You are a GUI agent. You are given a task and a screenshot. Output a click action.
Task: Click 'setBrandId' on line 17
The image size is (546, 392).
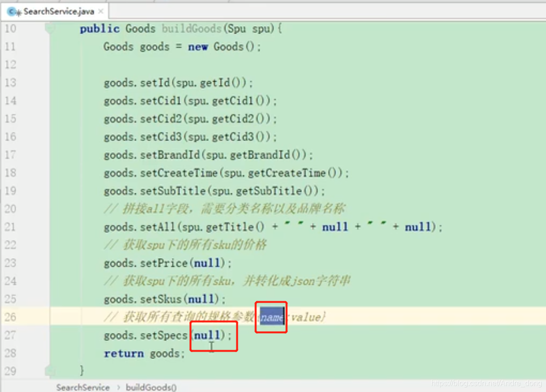coord(170,155)
